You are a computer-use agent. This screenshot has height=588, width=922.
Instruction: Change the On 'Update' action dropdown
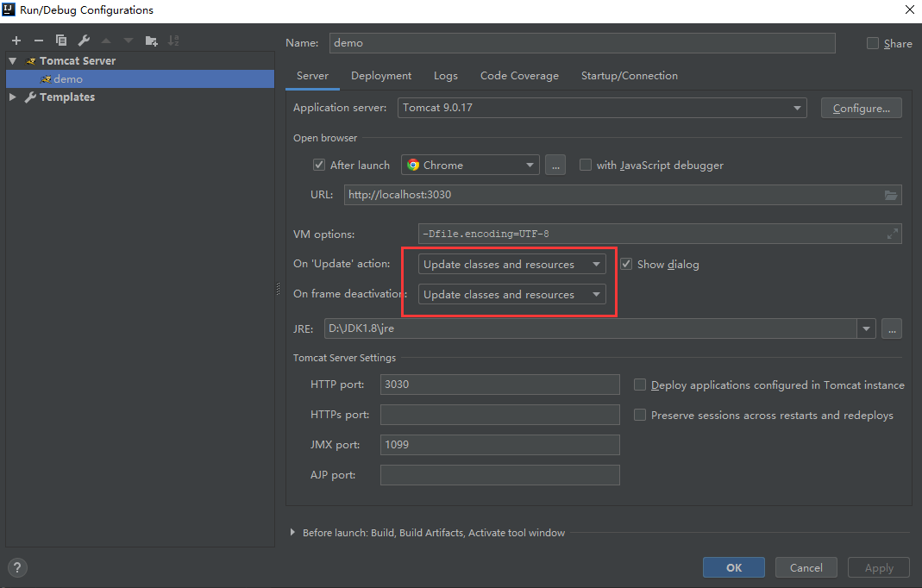(597, 264)
